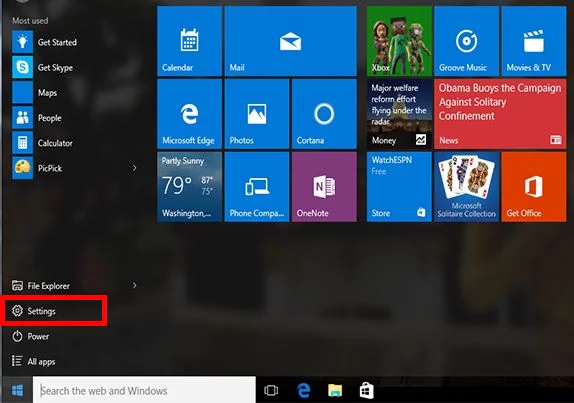Open Groove Music tile
The width and height of the screenshot is (574, 403).
pos(466,41)
